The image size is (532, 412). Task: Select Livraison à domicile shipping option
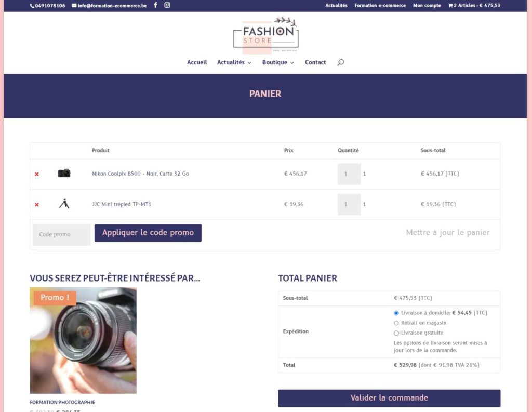pos(396,313)
